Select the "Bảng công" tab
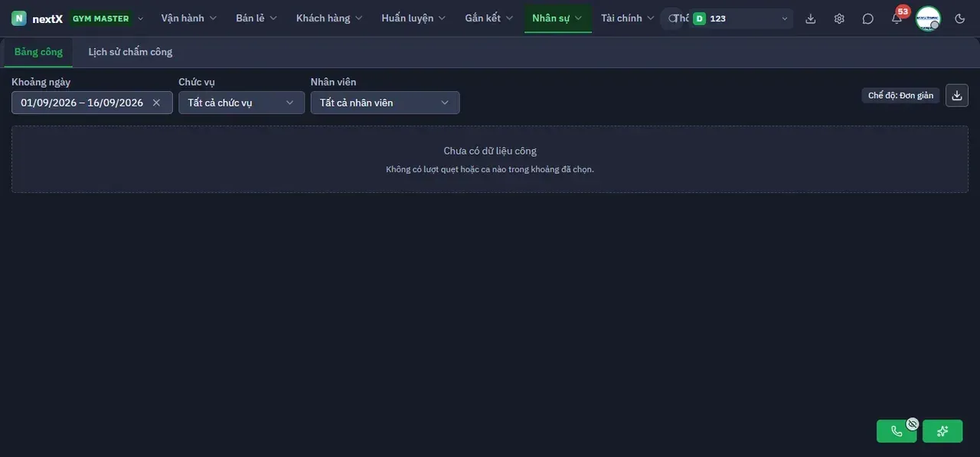This screenshot has width=980, height=457. click(38, 52)
